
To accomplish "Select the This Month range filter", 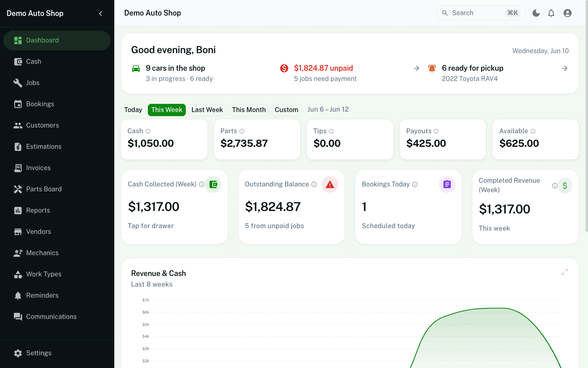I will (x=249, y=110).
